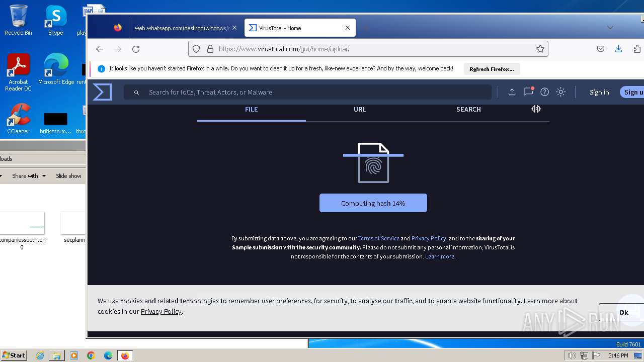Reload the current VirusTotal page
This screenshot has width=644, height=362.
[x=136, y=49]
